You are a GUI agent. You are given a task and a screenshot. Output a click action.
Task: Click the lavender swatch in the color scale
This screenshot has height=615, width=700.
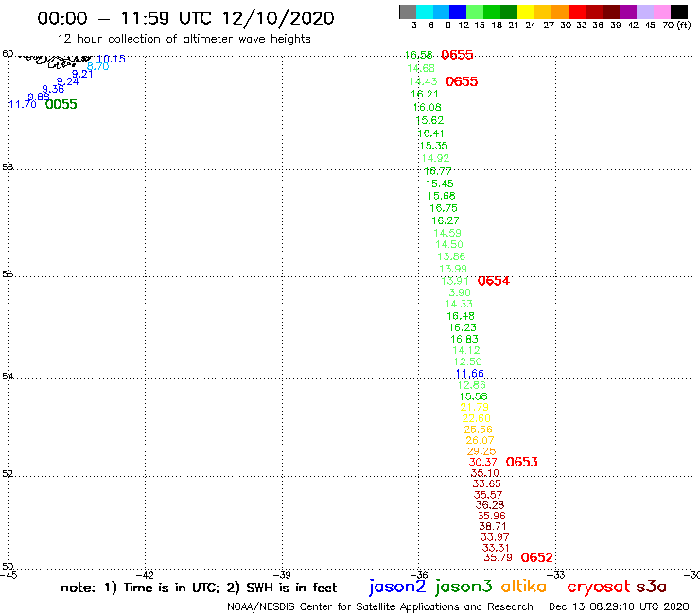click(x=644, y=11)
